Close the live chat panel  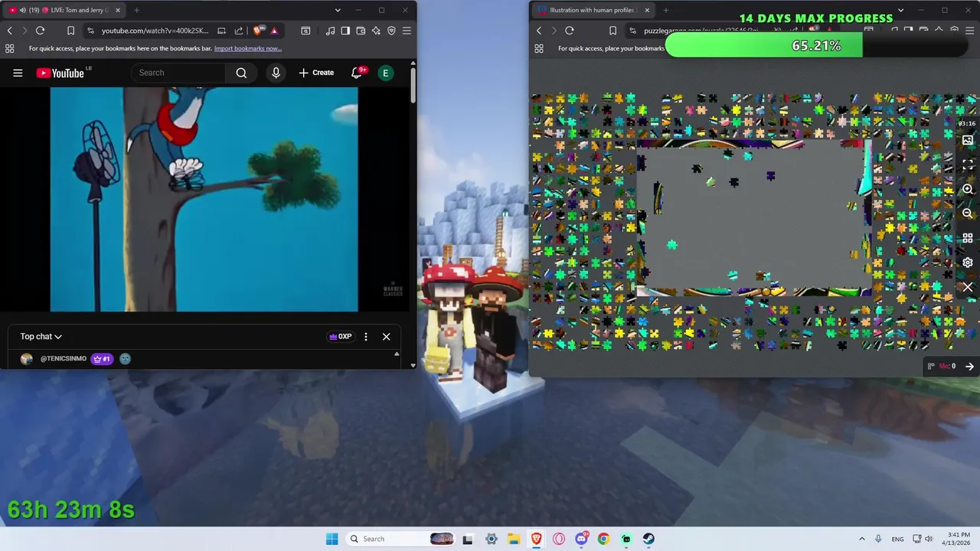(x=386, y=337)
